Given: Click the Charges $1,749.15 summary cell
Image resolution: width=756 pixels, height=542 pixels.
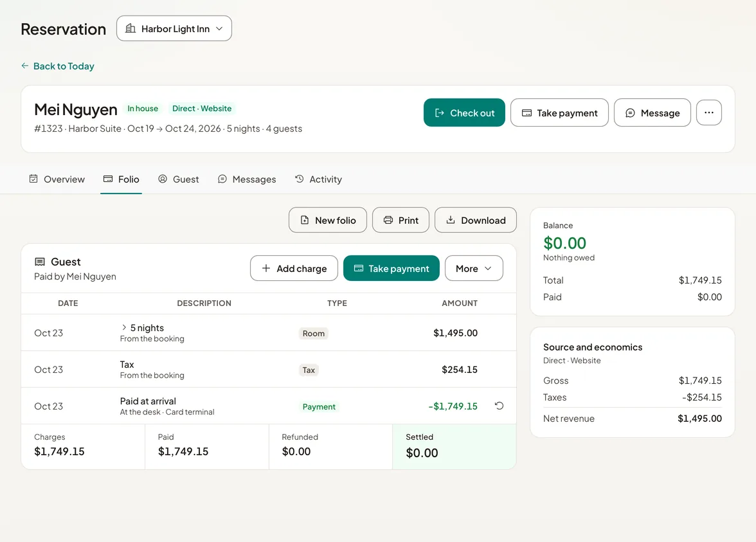Looking at the screenshot, I should pos(83,446).
